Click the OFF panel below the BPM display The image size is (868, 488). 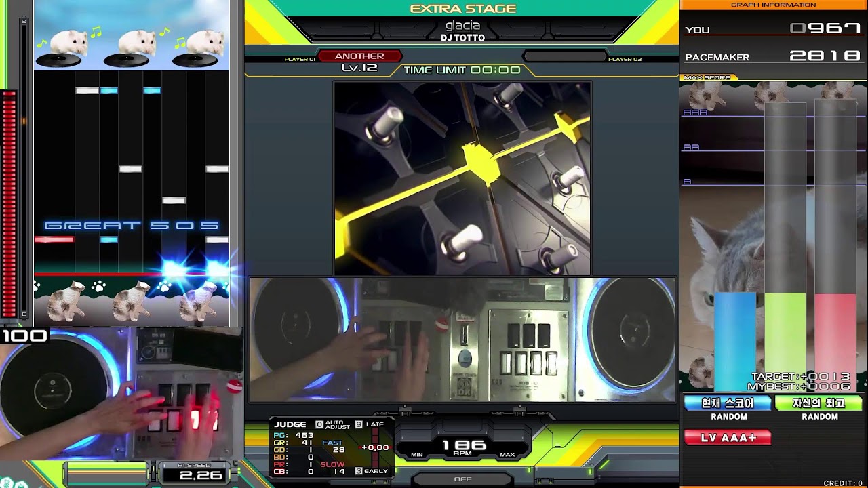click(x=462, y=479)
